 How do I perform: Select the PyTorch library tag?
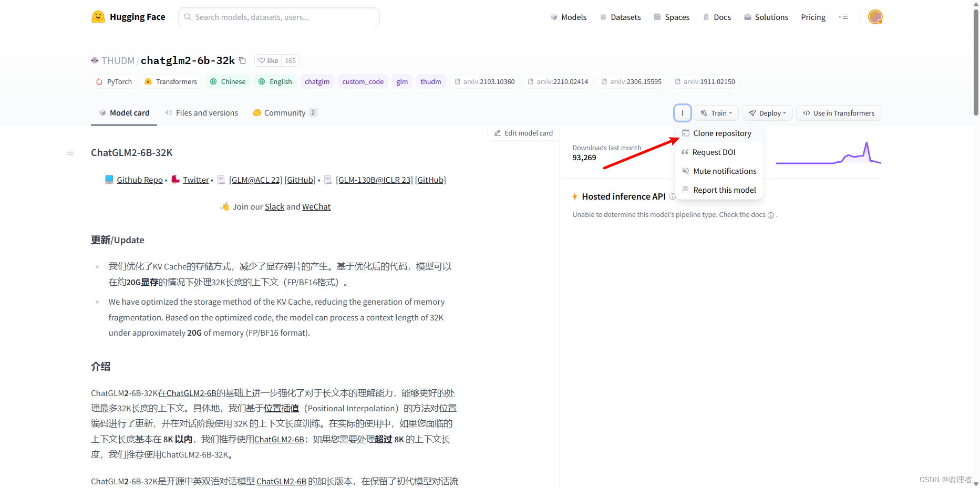[114, 81]
